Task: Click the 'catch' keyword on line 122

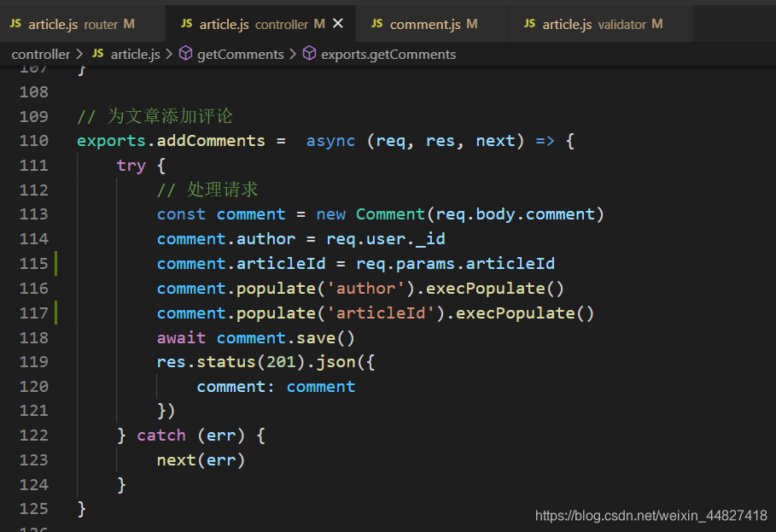Action: [161, 436]
